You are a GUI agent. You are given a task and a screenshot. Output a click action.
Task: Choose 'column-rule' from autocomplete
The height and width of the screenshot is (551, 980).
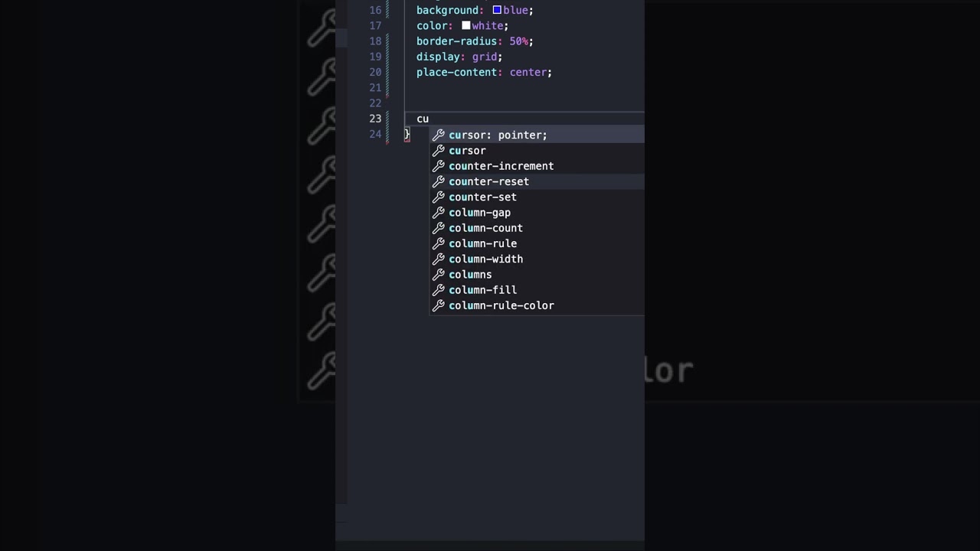tap(537, 243)
